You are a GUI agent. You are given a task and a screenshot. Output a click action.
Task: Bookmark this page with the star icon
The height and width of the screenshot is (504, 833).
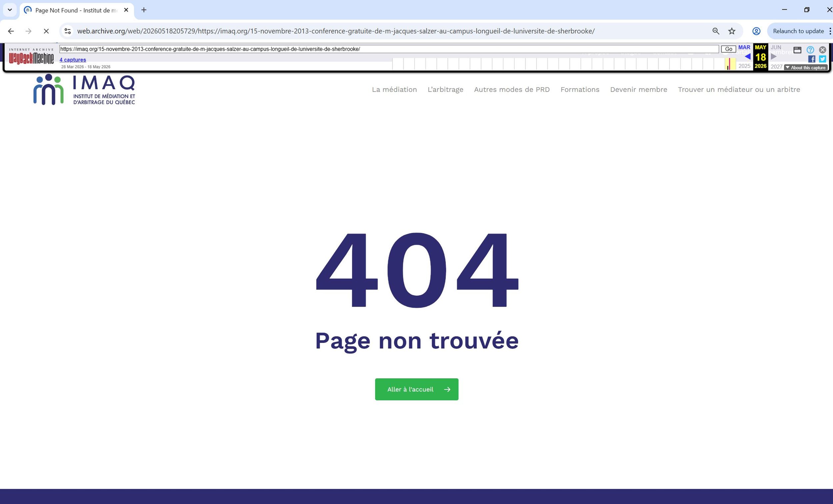click(732, 31)
